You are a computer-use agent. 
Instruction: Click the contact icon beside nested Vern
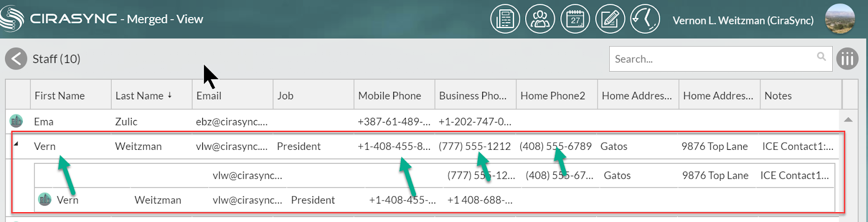coord(44,200)
